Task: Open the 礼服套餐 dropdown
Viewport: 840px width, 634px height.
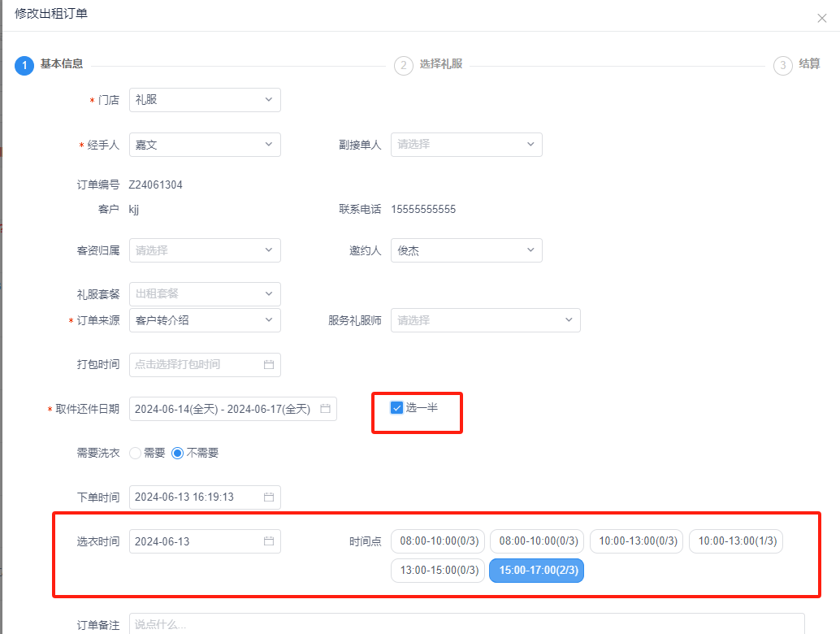Action: click(x=206, y=293)
